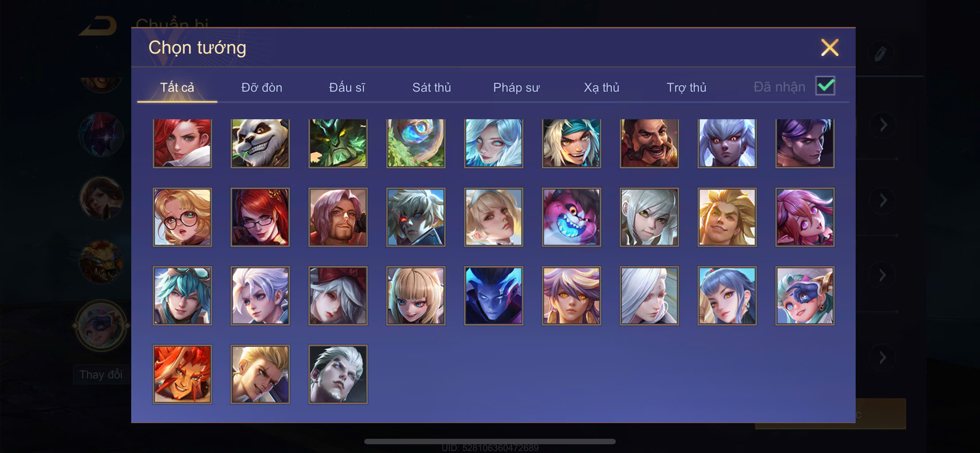The width and height of the screenshot is (980, 453).
Task: Pick the purple grinning cat hero
Action: point(571,217)
